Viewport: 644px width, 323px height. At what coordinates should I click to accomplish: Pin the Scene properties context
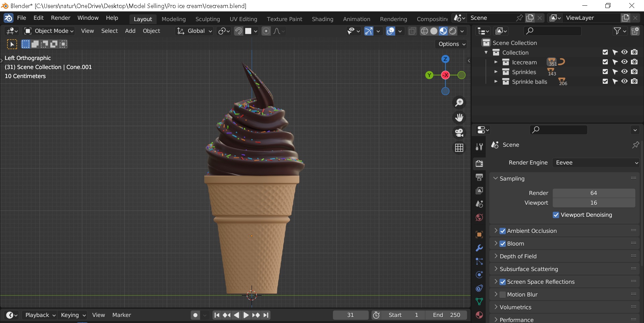click(636, 145)
